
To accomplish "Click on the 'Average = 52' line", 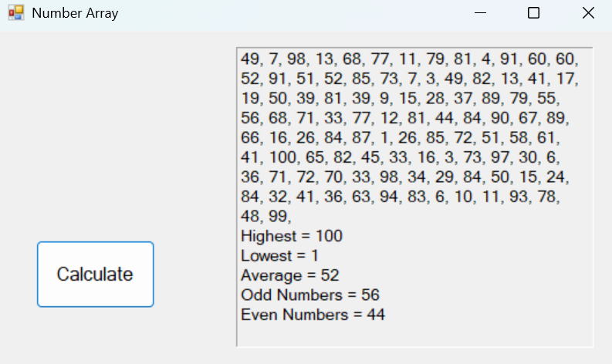I will pos(289,275).
